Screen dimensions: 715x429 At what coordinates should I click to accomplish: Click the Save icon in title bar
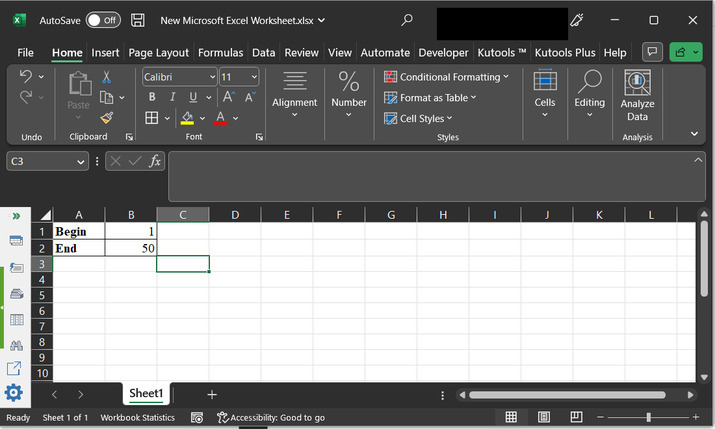138,20
